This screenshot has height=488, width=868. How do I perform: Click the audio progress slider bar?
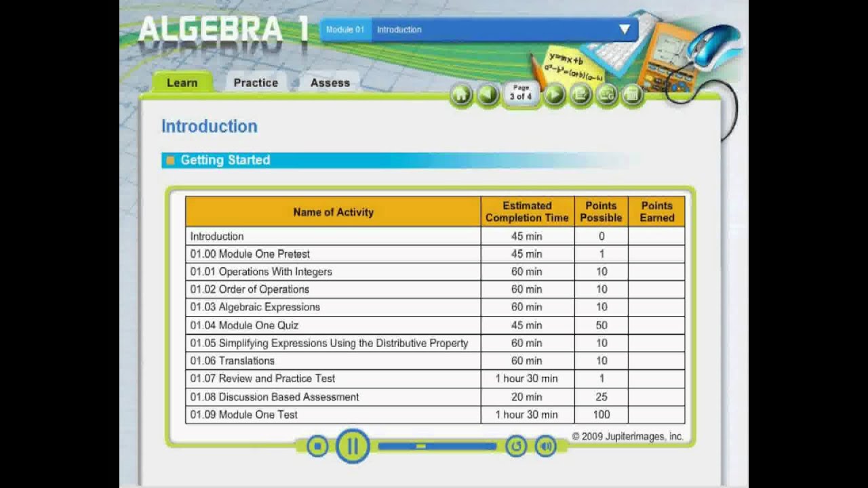coord(437,446)
